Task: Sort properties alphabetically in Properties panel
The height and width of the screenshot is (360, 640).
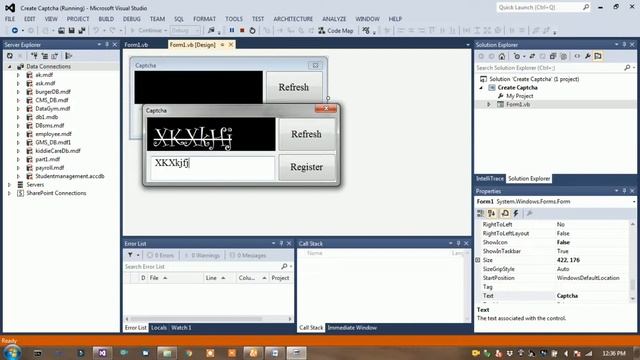Action: coord(491,213)
